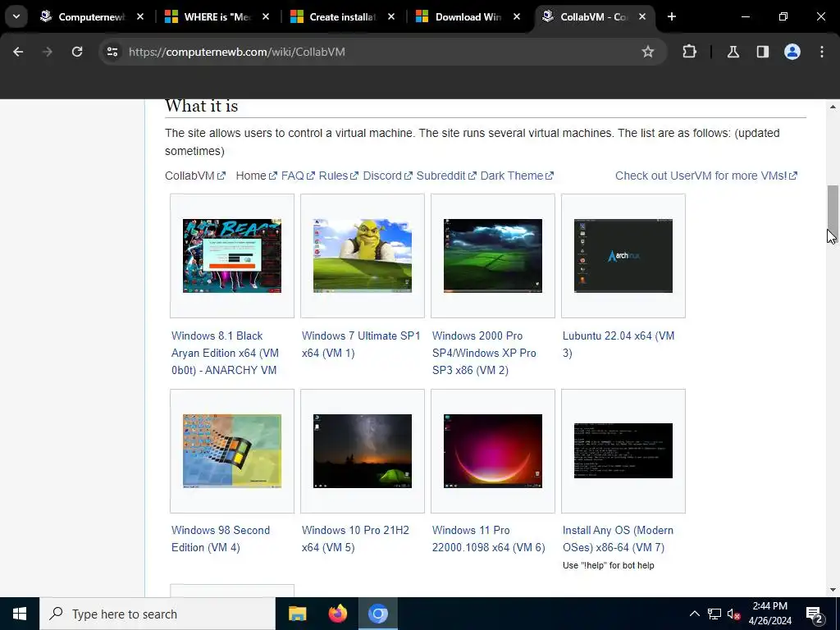840x630 pixels.
Task: Open File Explorer from the taskbar
Action: [x=297, y=614]
